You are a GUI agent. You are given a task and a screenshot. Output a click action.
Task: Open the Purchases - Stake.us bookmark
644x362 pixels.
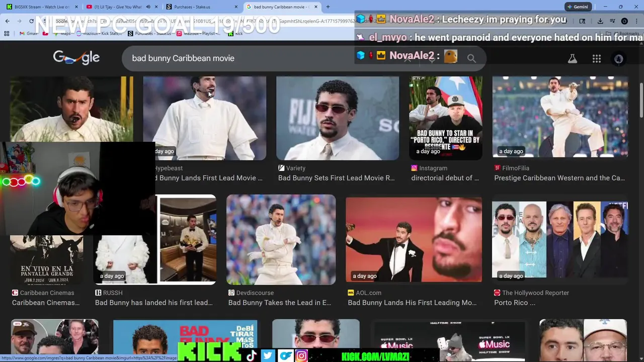[x=149, y=34]
